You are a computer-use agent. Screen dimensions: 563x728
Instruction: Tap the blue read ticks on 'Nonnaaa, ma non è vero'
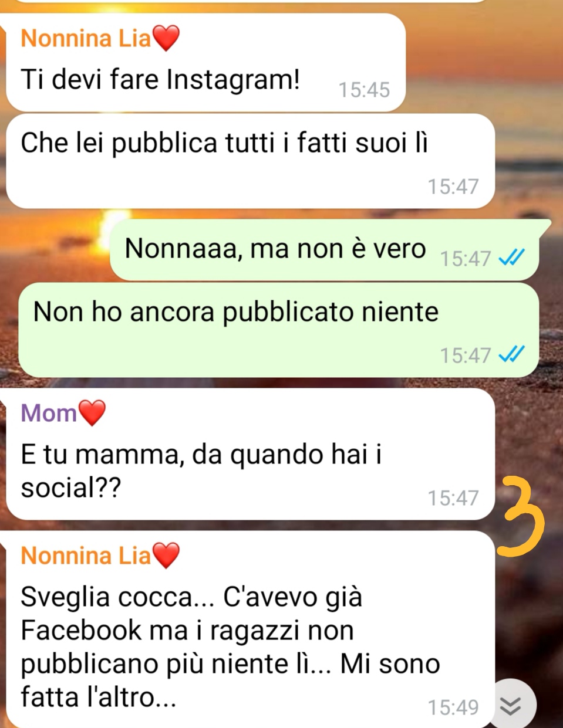(511, 258)
